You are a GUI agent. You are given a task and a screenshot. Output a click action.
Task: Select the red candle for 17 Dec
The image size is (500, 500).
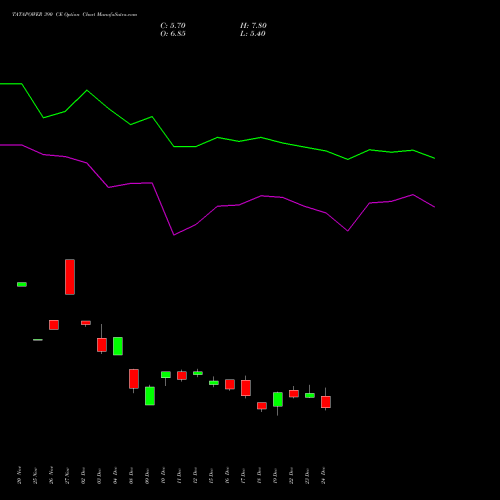click(246, 388)
